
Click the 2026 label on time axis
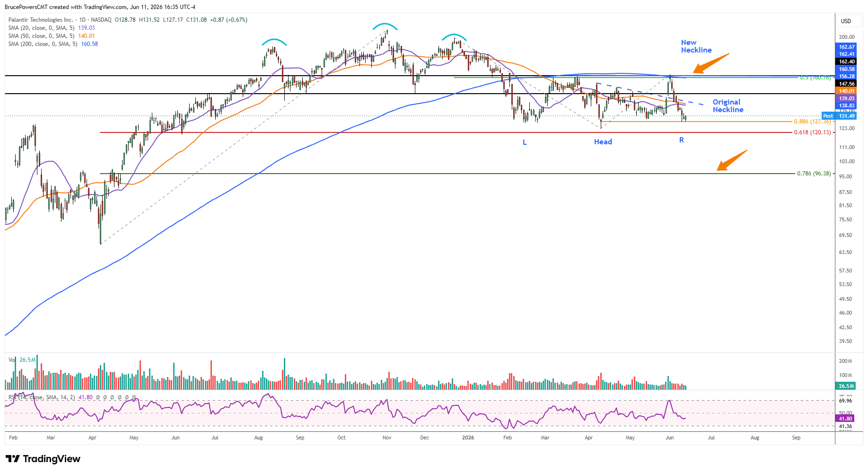coord(468,438)
